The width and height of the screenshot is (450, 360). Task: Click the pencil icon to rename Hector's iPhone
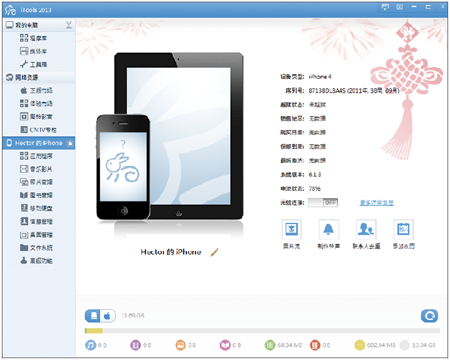215,252
